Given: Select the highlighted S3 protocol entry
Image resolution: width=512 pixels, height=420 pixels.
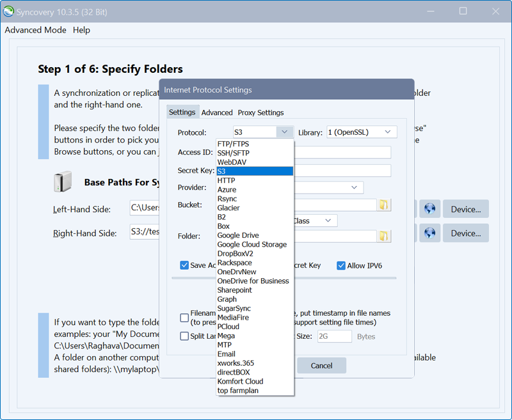Looking at the screenshot, I should point(255,171).
